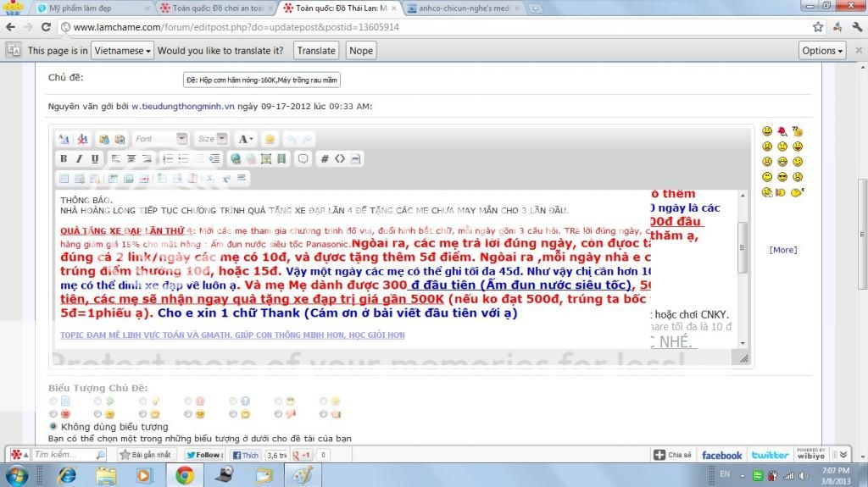Insert unordered bullet list
868x487 pixels.
(x=183, y=159)
